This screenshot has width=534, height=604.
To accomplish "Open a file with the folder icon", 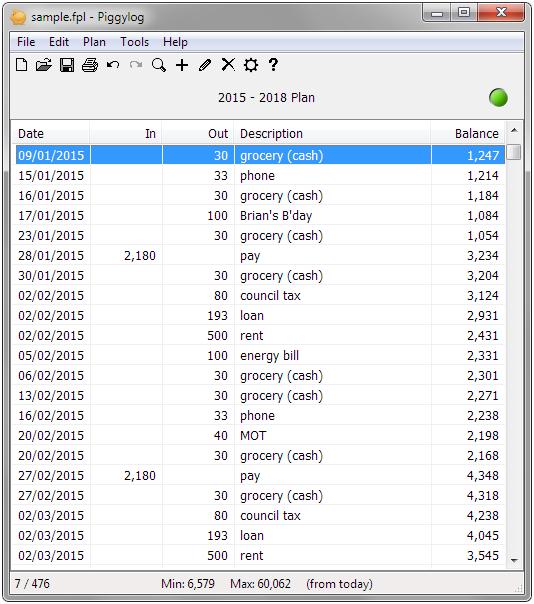I will (x=44, y=65).
